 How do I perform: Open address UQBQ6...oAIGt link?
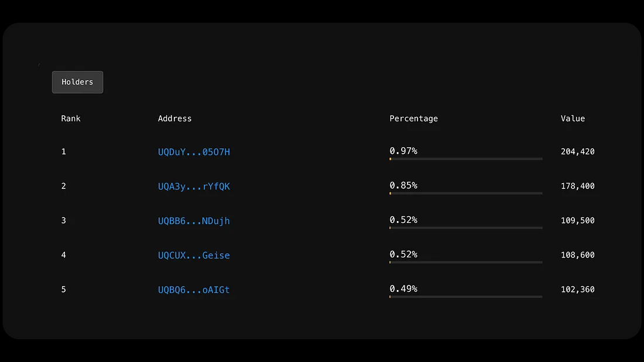click(x=194, y=290)
